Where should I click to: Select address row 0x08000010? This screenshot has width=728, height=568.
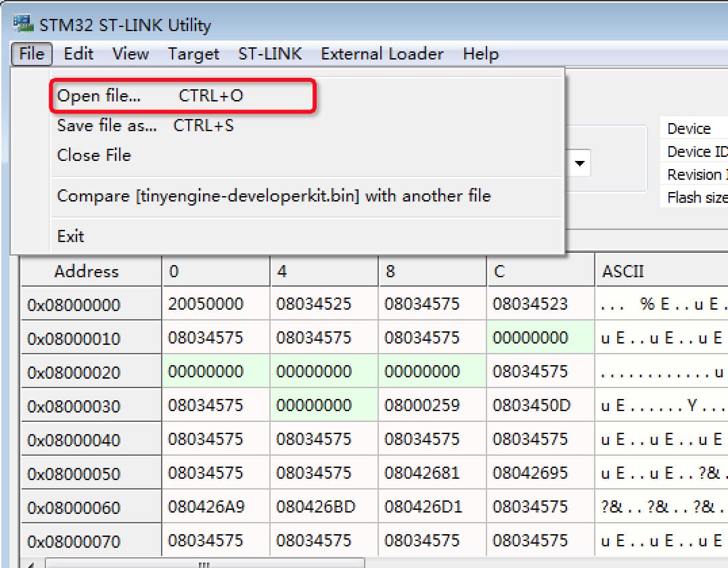tap(91, 338)
